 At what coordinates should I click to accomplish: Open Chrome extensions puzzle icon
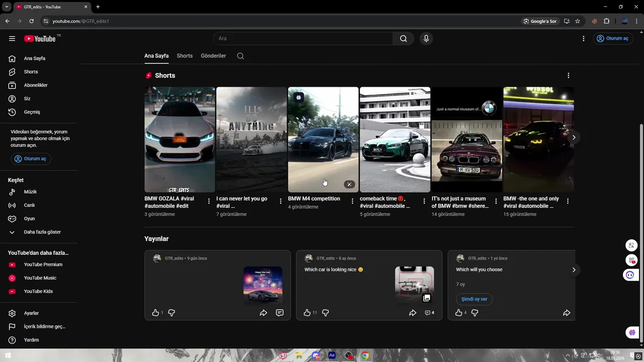tap(606, 21)
